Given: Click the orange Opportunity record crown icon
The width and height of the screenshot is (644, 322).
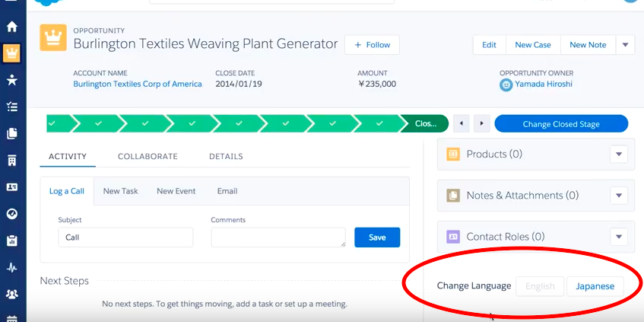Looking at the screenshot, I should tap(53, 38).
